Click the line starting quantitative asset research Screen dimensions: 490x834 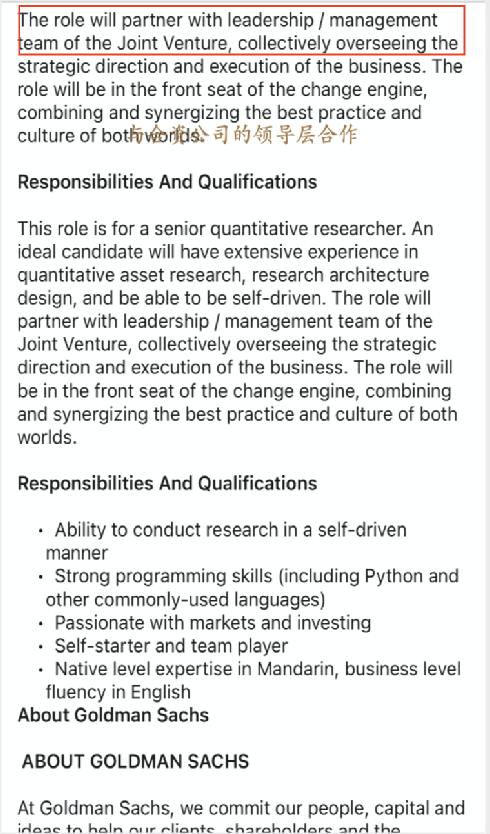[223, 275]
